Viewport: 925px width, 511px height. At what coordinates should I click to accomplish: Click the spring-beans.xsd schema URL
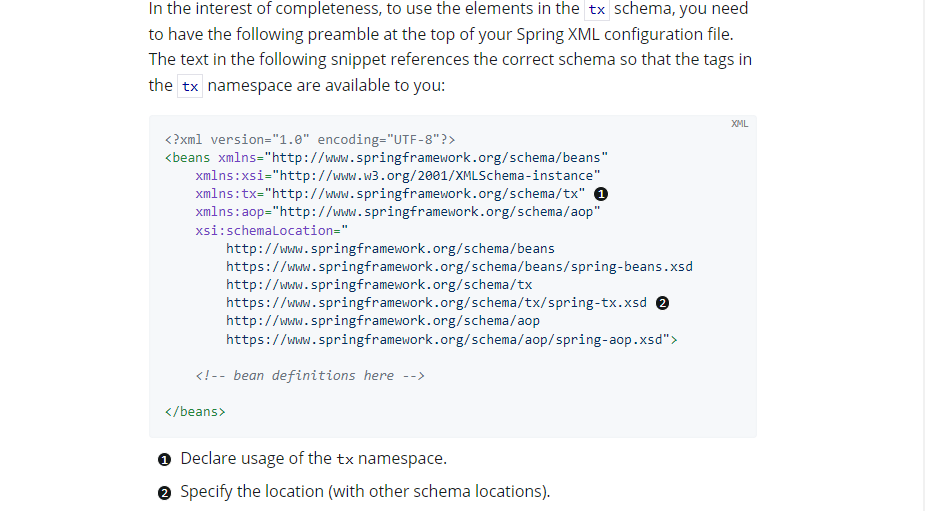(459, 266)
